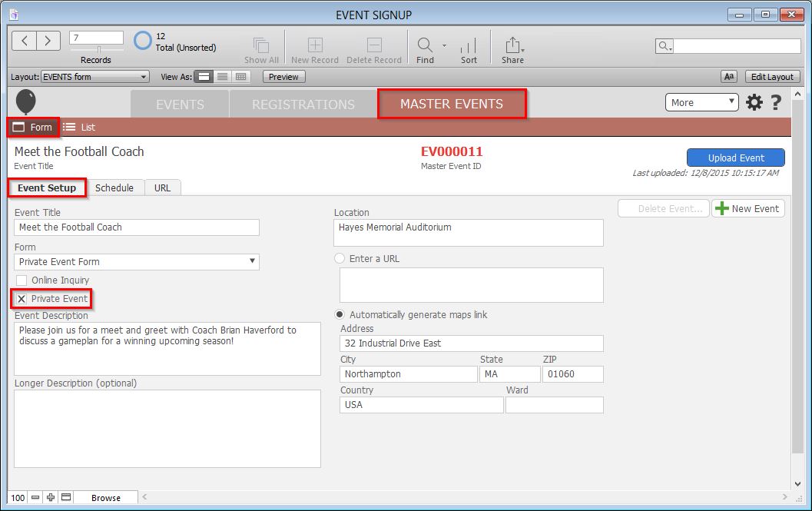
Task: Switch to the REGISTRATIONS tab
Action: coord(303,105)
